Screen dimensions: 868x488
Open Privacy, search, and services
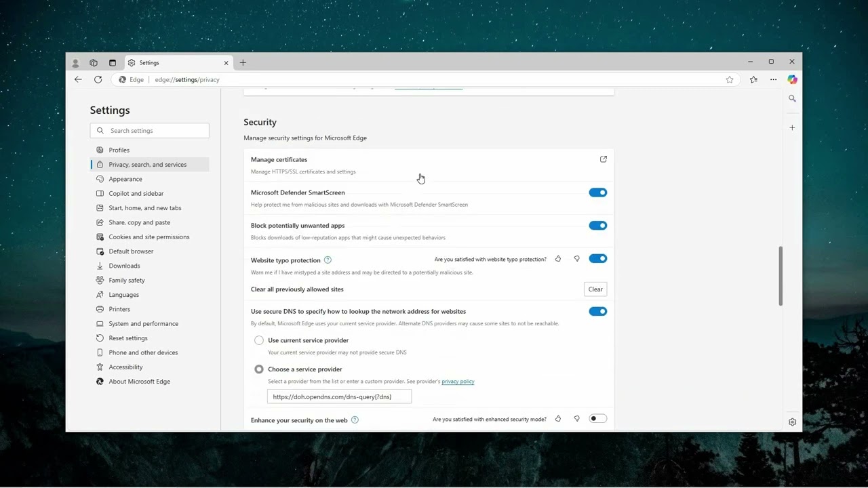pos(149,165)
